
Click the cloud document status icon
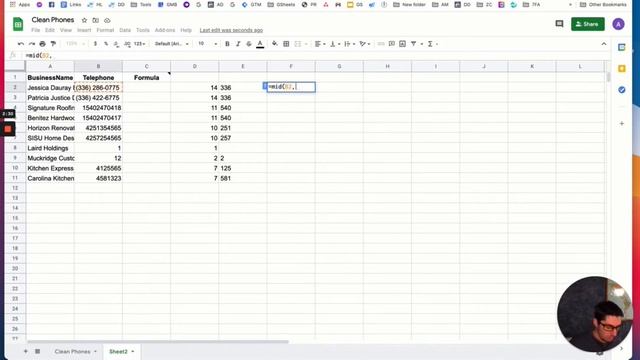[107, 20]
